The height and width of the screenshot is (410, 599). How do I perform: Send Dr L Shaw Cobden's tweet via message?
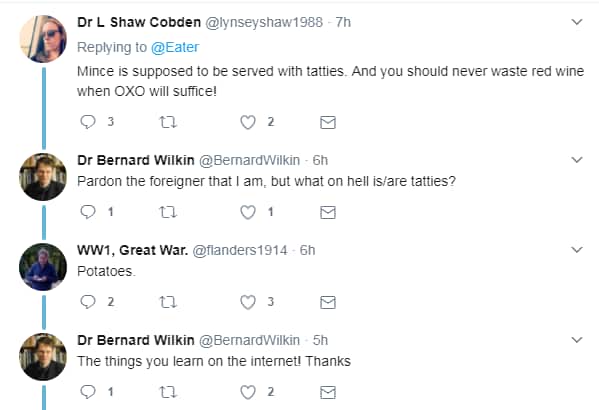(328, 122)
